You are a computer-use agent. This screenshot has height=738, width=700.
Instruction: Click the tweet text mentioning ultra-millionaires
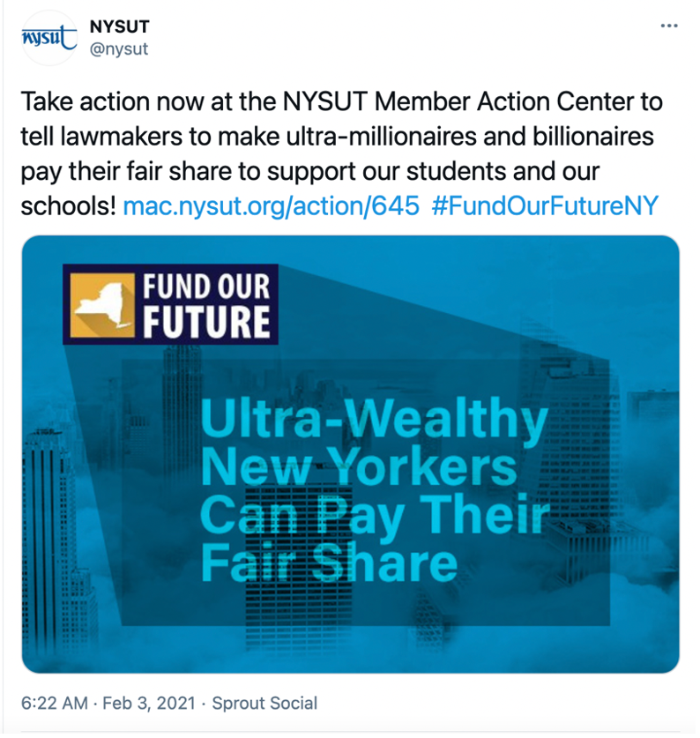[x=342, y=154]
